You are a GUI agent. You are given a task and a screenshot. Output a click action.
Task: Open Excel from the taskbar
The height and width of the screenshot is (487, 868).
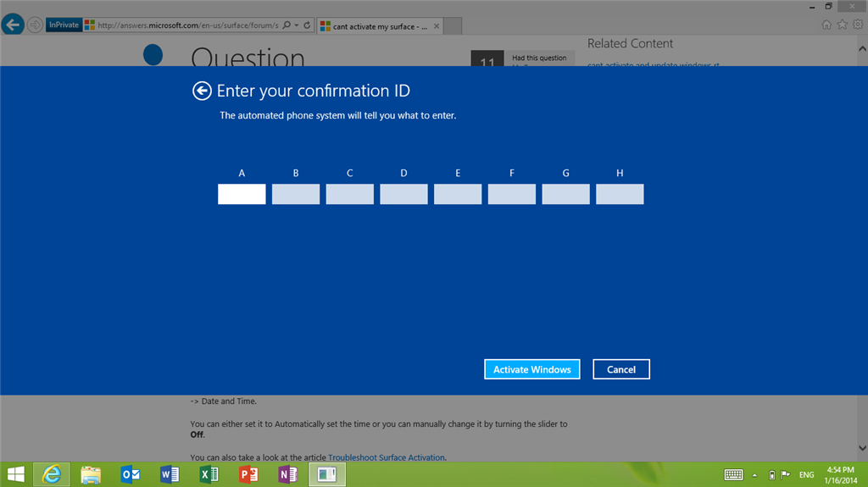[x=209, y=474]
